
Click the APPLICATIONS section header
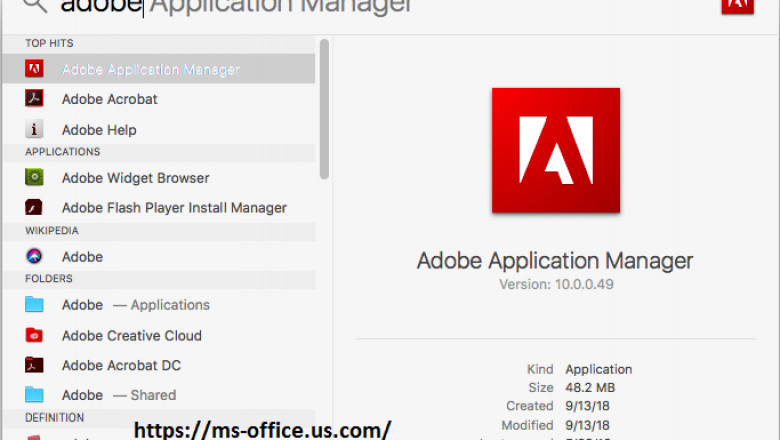63,152
